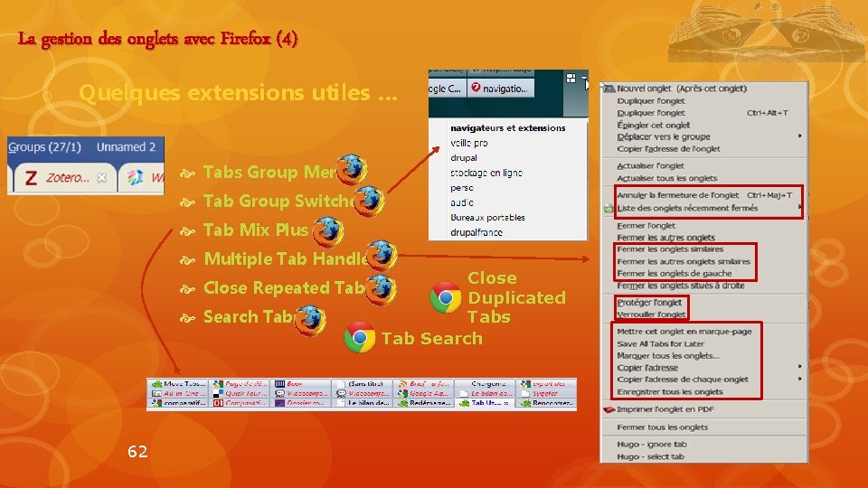
Task: Click the Firefox icon beside Close Repeated Tabs
Action: (x=381, y=289)
